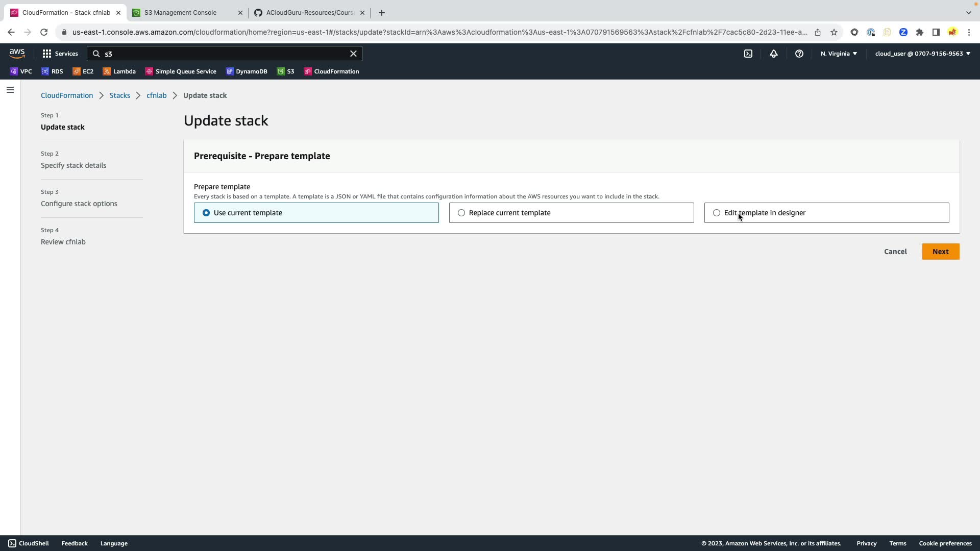This screenshot has height=551, width=980.
Task: Click the AWS logo home icon
Action: [x=17, y=53]
